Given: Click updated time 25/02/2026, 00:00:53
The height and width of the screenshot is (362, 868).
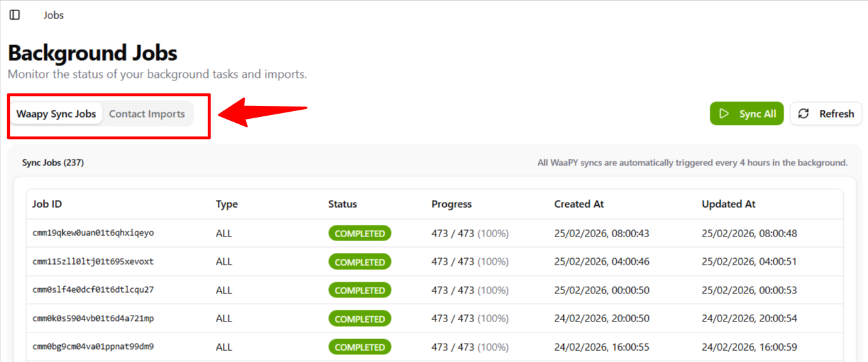Looking at the screenshot, I should [749, 290].
